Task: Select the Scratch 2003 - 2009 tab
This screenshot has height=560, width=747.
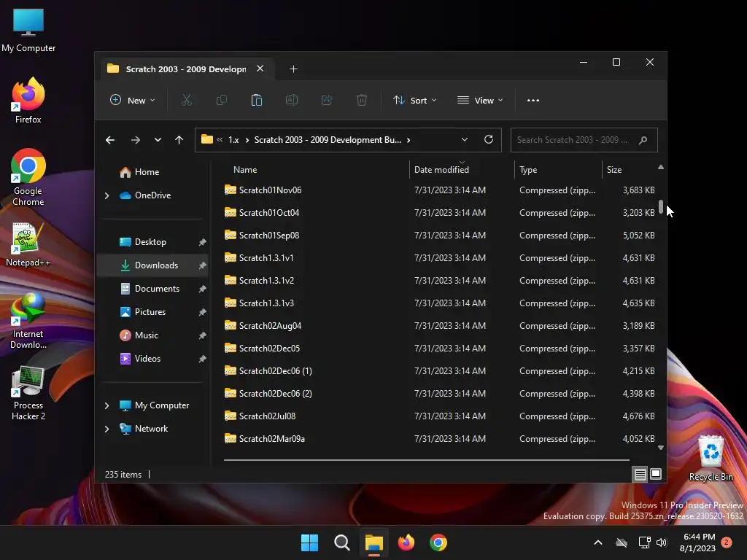Action: [x=186, y=69]
